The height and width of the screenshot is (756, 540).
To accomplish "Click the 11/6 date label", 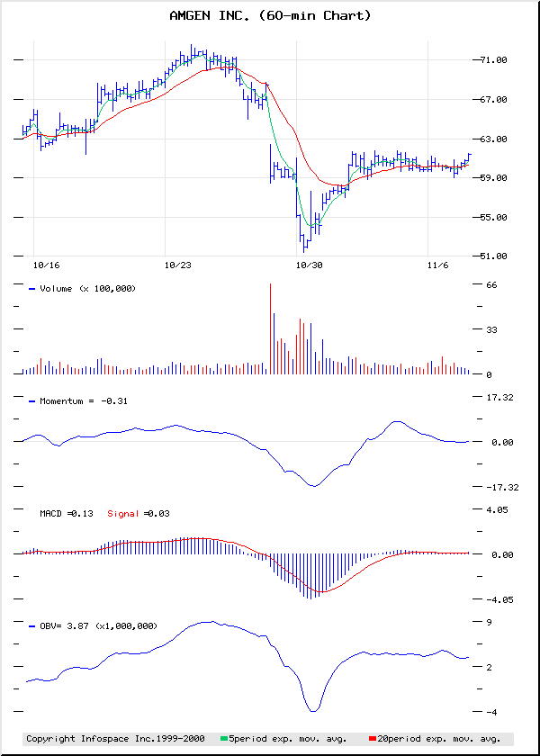I will (x=438, y=265).
